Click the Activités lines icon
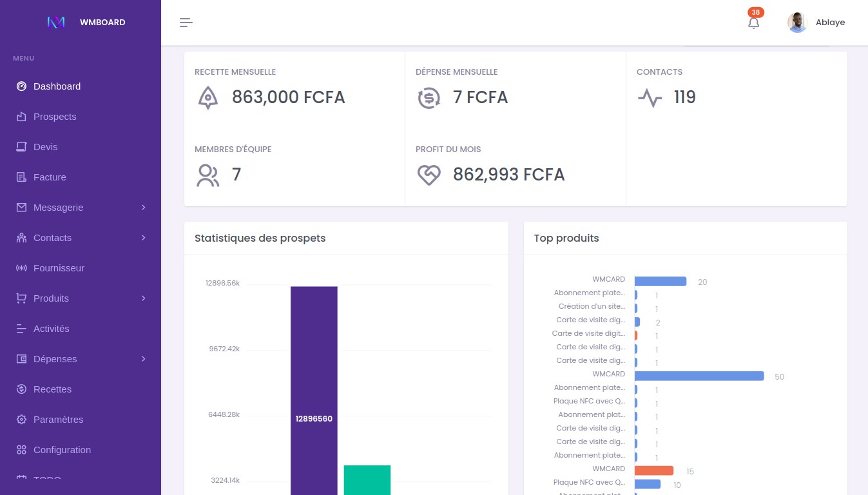 pos(21,329)
